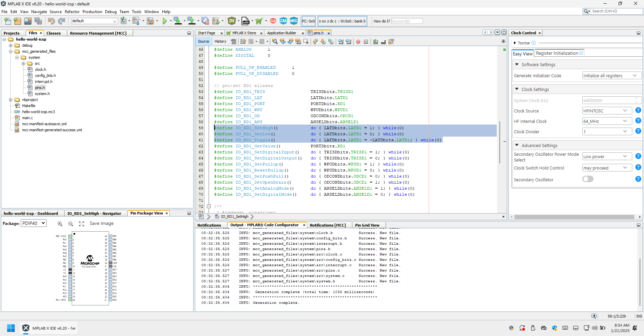Switch to Resource Management [MCC] tab
The height and width of the screenshot is (336, 644).
[98, 33]
